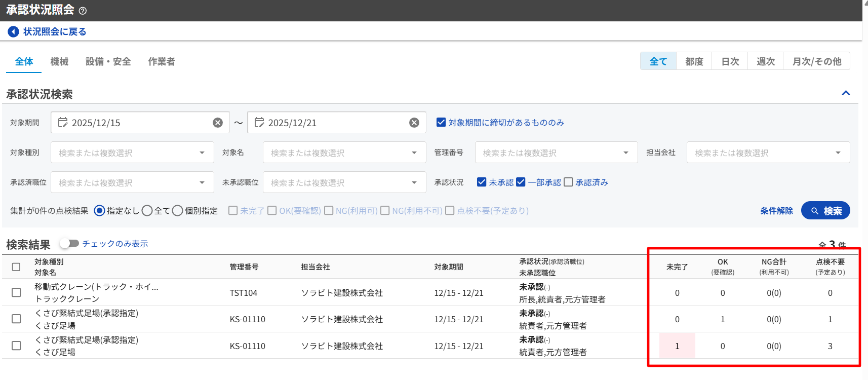Click the help icon beside 承認状況照会 title

(x=83, y=11)
